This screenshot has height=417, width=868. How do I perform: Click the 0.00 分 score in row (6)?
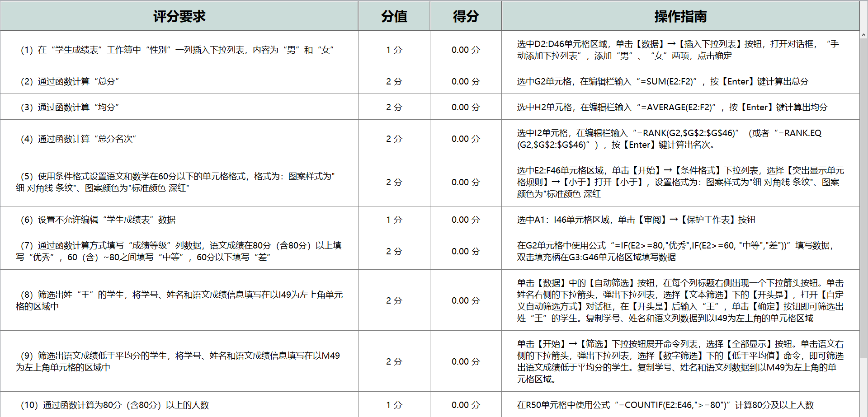click(x=466, y=220)
